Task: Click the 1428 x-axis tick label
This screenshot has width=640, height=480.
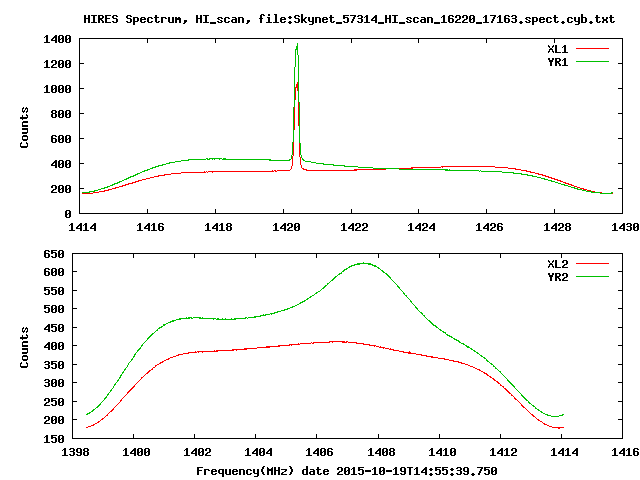Action: [x=557, y=227]
